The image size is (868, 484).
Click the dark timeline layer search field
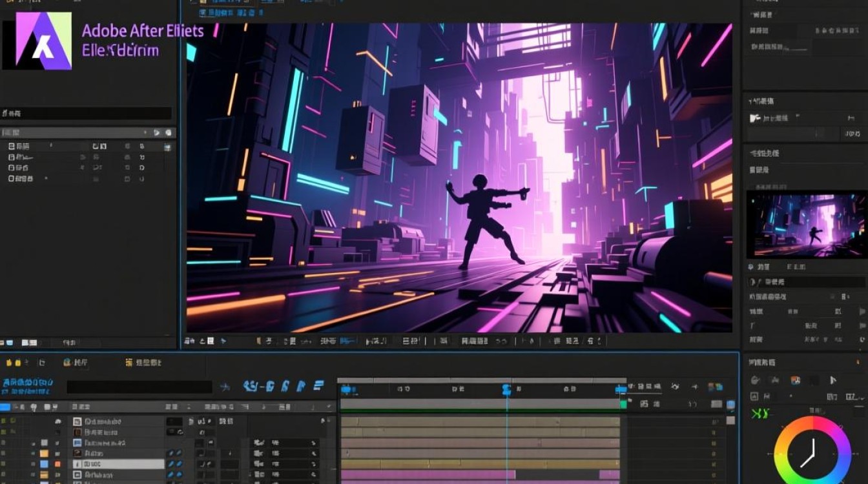[x=139, y=387]
